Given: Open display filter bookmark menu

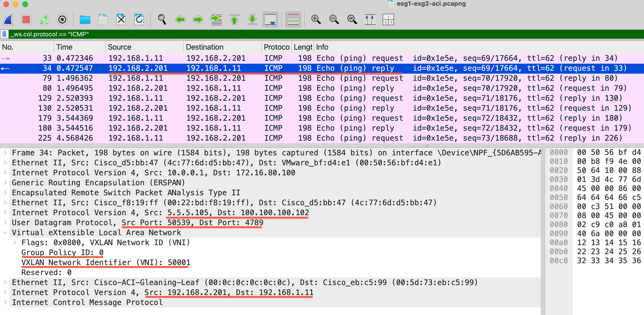Looking at the screenshot, I should click(5, 34).
